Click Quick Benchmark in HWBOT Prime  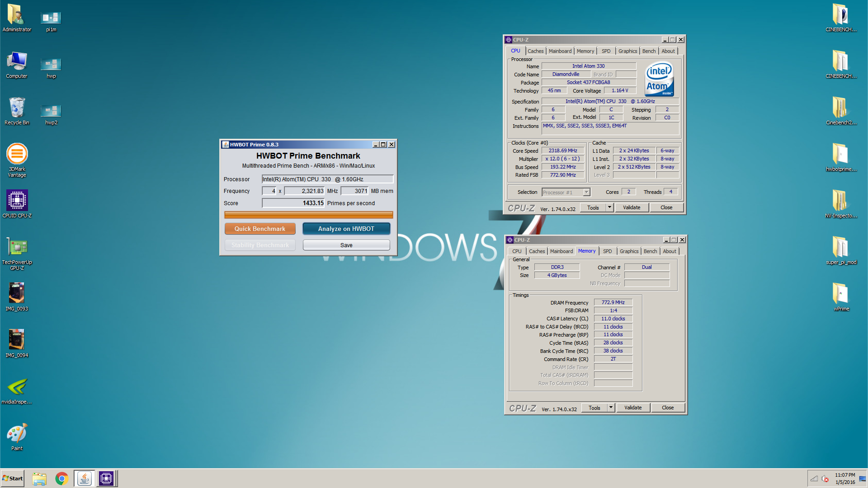click(260, 229)
